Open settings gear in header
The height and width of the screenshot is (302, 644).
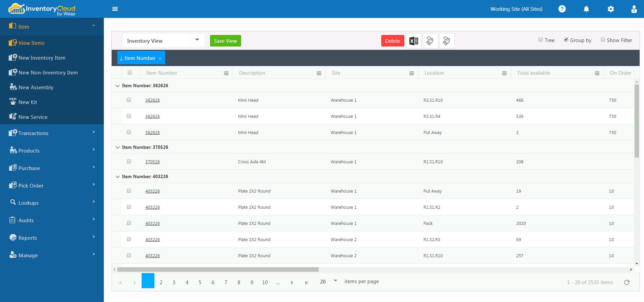[611, 9]
